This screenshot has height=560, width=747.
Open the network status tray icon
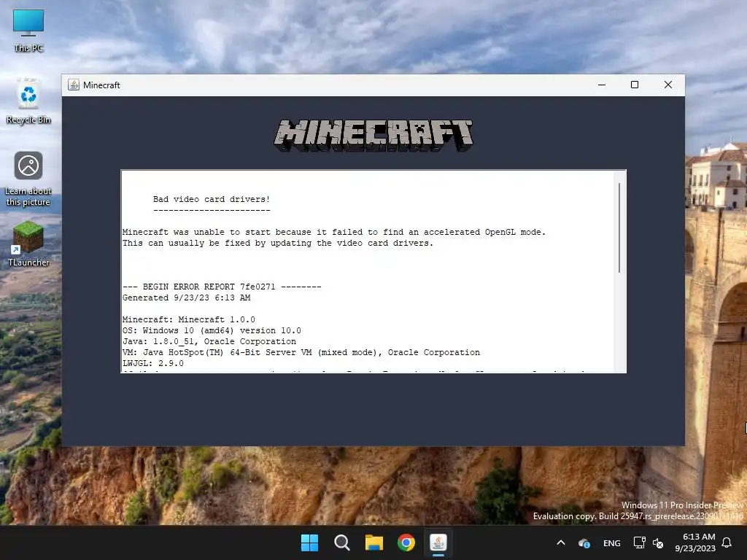coord(639,542)
